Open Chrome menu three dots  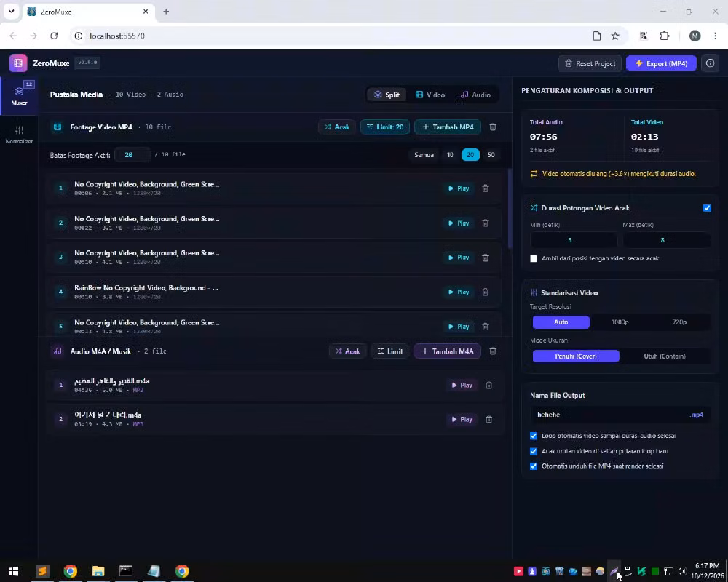coord(715,36)
